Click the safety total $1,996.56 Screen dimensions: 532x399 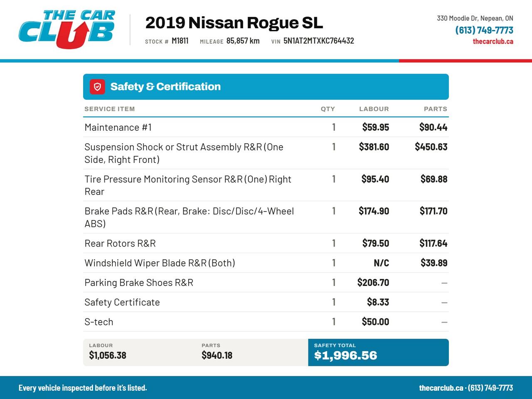pyautogui.click(x=346, y=355)
